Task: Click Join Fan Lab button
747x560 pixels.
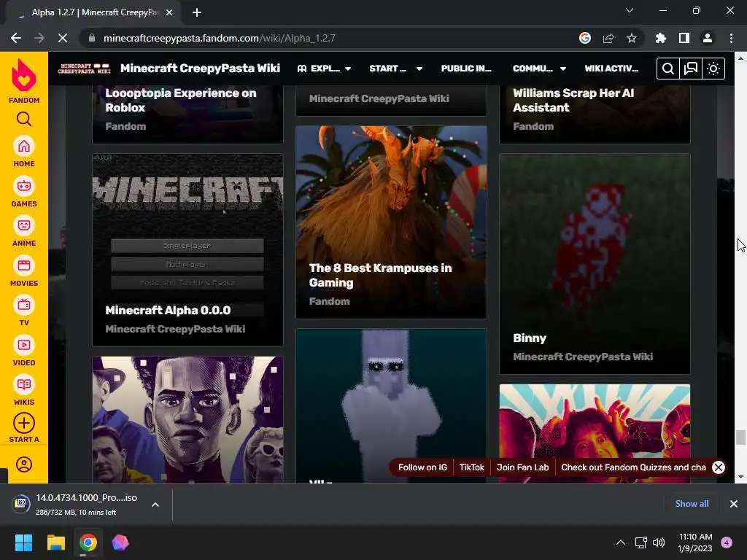Action: [522, 467]
